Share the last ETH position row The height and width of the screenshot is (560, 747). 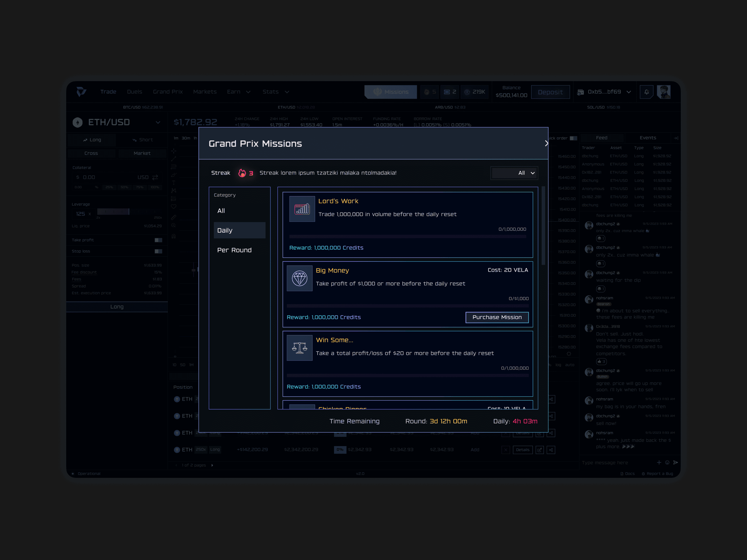coord(551,450)
